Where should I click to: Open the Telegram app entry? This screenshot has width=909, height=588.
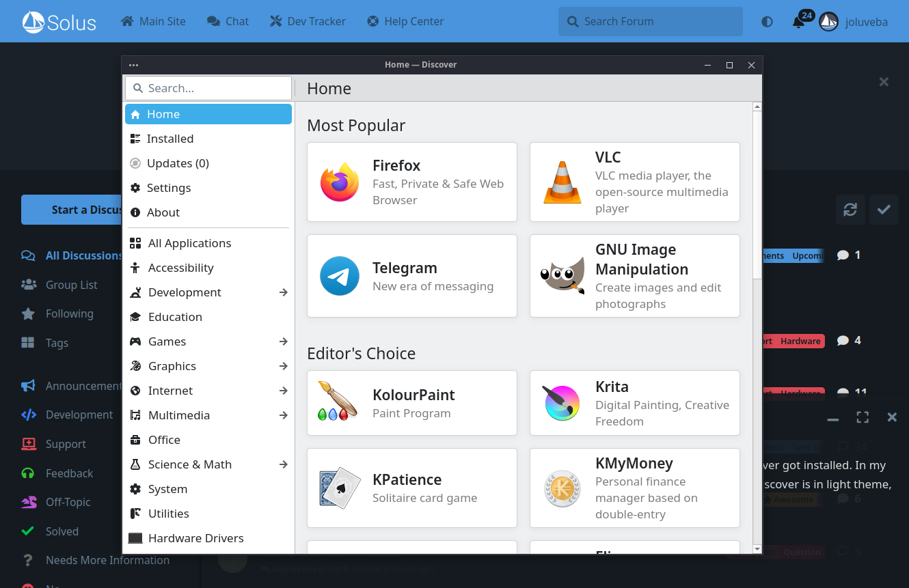coord(411,276)
